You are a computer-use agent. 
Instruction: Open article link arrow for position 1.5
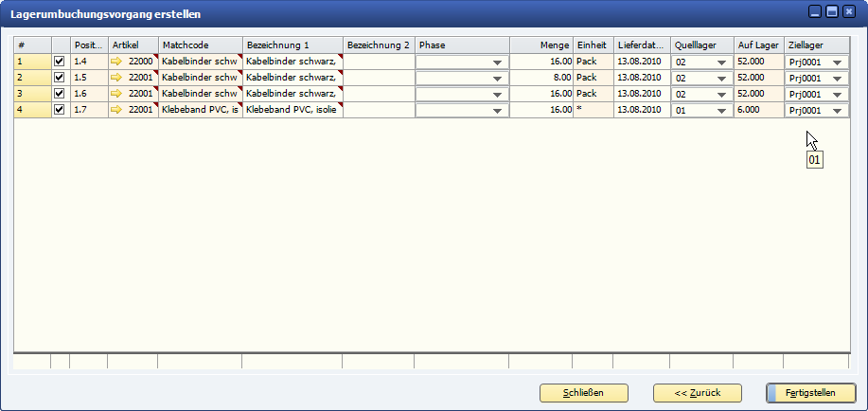pyautogui.click(x=117, y=78)
